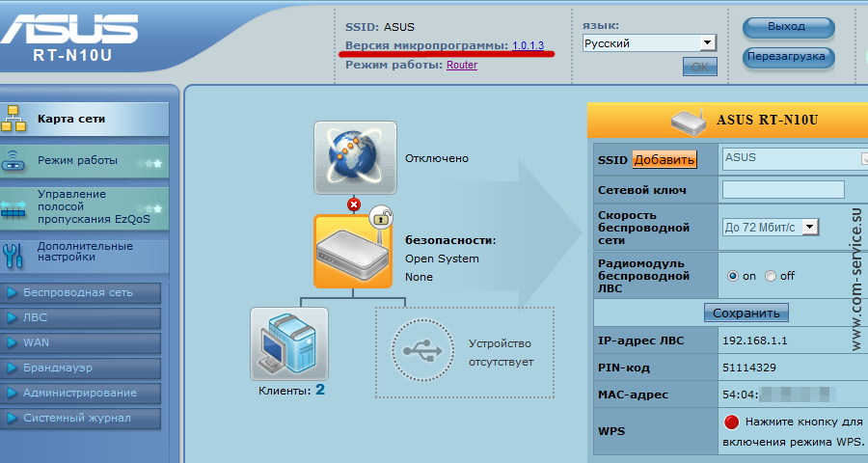Click the red WPS indicator
Image resolution: width=868 pixels, height=463 pixels.
tap(731, 422)
